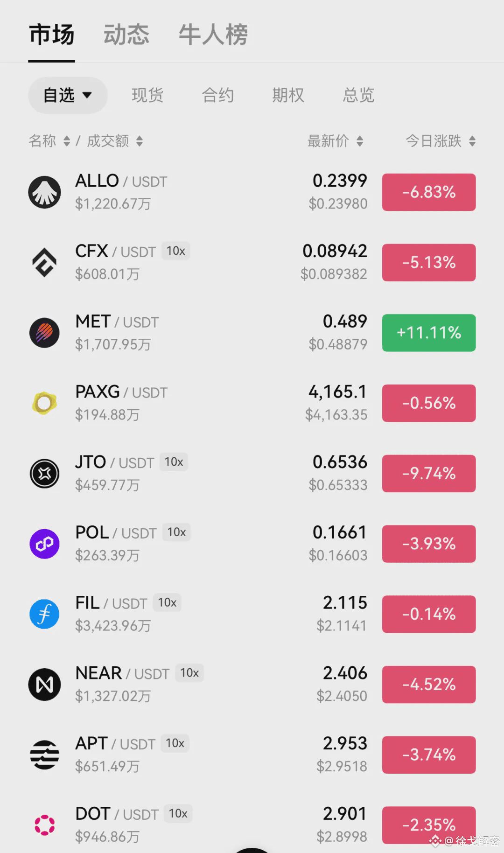This screenshot has width=504, height=853.
Task: Switch to the 牛人榜 tab
Action: 213,35
